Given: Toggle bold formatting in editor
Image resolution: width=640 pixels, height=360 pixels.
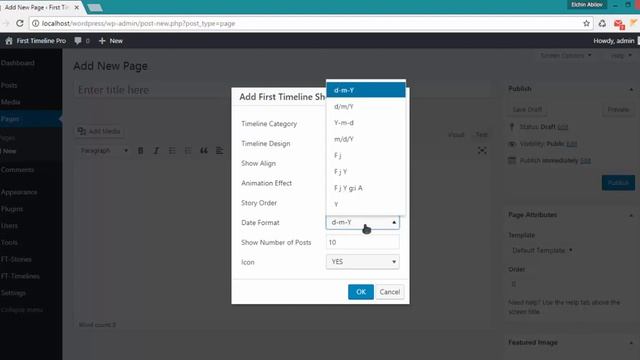Looking at the screenshot, I should tap(140, 151).
